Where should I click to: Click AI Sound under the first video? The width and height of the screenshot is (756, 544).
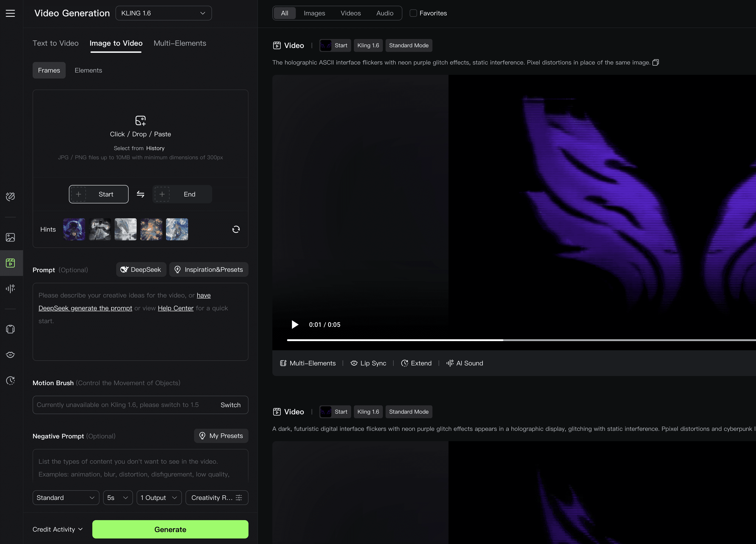pyautogui.click(x=465, y=363)
